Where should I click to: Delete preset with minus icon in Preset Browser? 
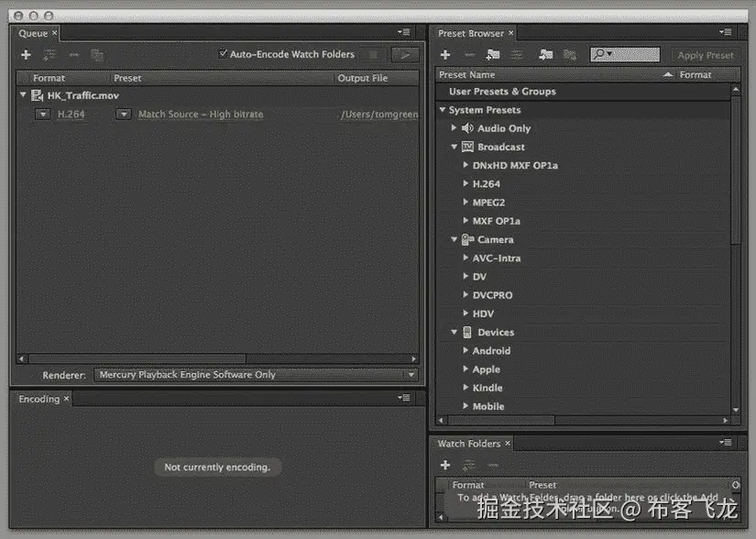point(469,55)
